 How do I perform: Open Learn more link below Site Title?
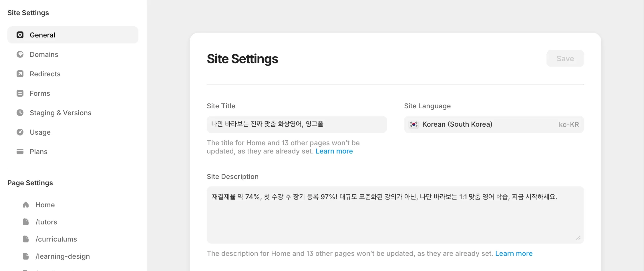[x=334, y=151]
